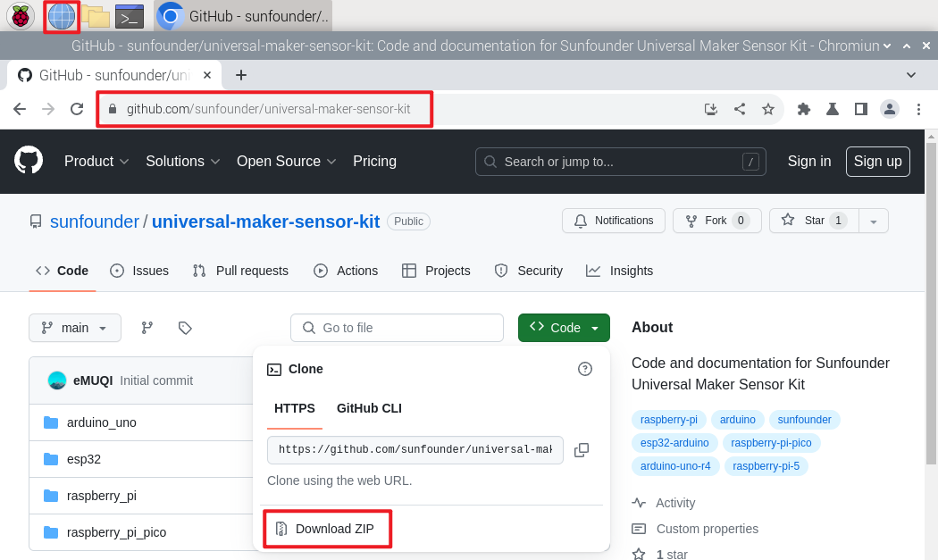Click the share page icon

tap(740, 109)
